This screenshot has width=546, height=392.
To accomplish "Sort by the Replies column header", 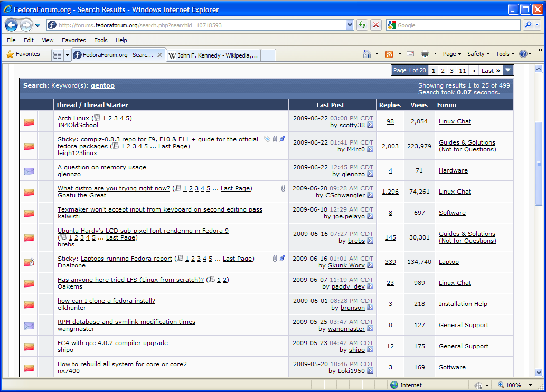I will (390, 105).
